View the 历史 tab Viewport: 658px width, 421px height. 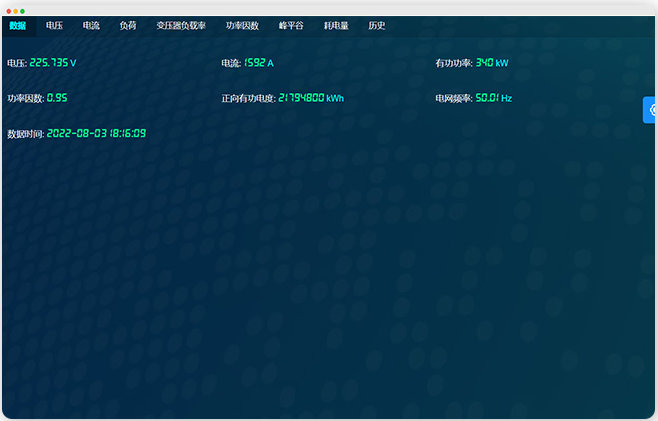[376, 26]
